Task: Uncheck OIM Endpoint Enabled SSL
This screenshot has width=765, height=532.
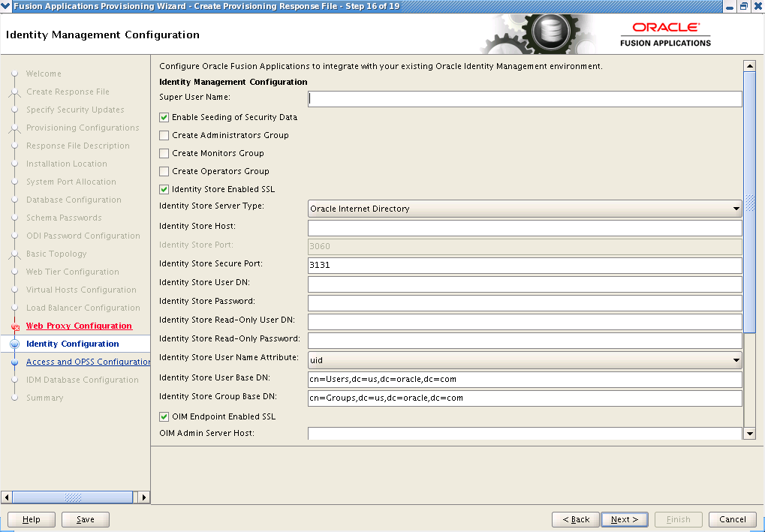Action: [x=164, y=417]
